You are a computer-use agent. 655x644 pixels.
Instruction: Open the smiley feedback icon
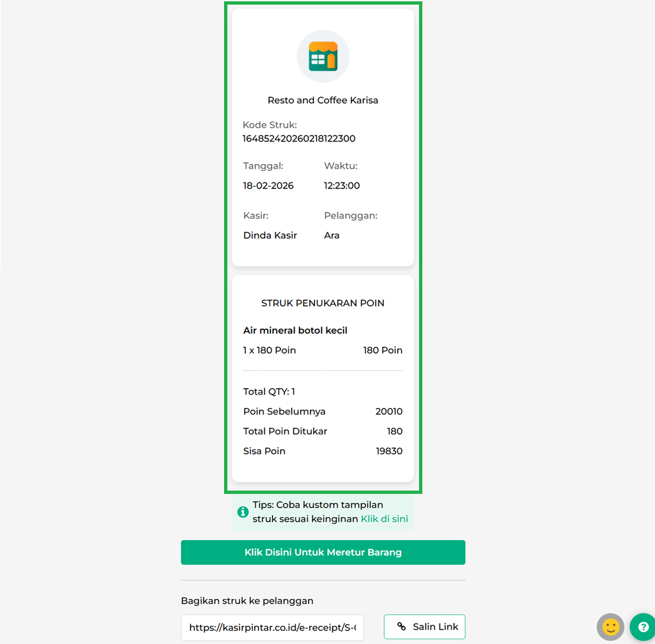coord(610,627)
